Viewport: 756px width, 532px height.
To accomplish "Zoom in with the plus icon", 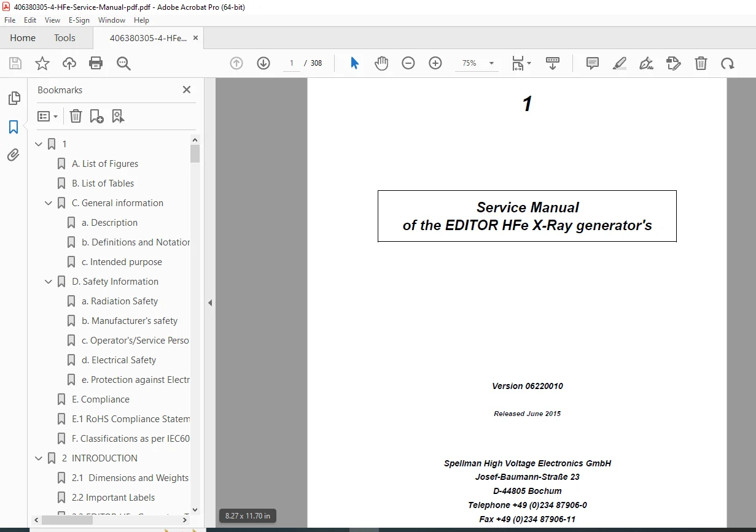I will click(x=435, y=63).
